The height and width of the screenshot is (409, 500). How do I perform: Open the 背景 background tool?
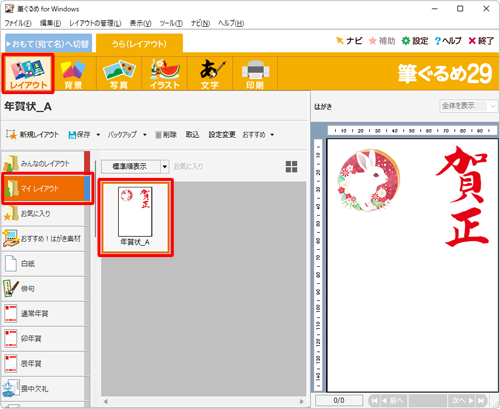73,73
